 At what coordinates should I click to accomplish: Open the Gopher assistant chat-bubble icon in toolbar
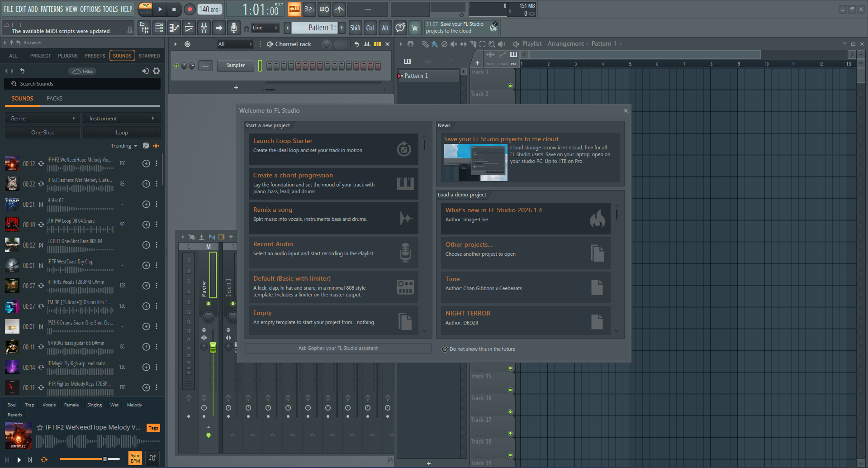coord(400,28)
